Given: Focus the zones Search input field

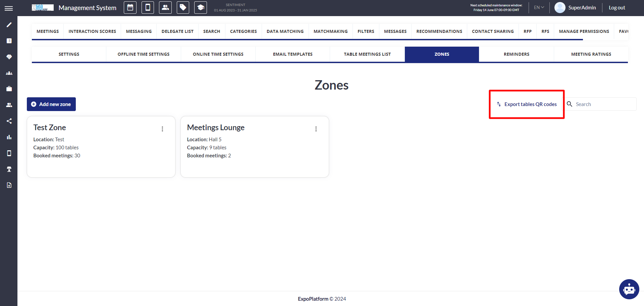Looking at the screenshot, I should pos(604,104).
